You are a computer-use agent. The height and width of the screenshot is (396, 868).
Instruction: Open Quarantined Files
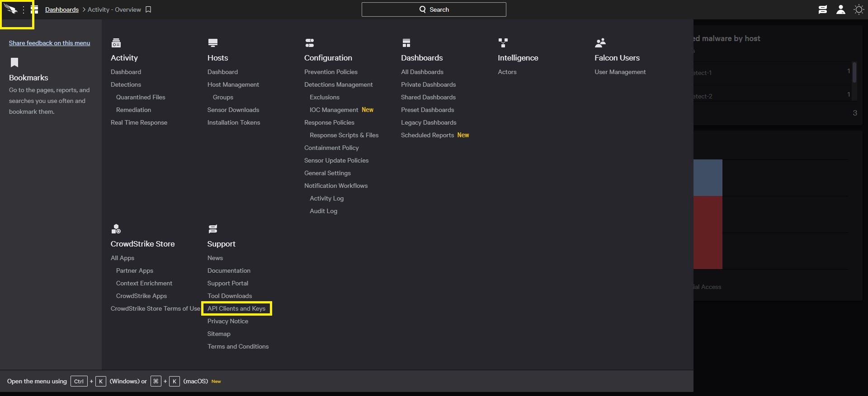141,97
